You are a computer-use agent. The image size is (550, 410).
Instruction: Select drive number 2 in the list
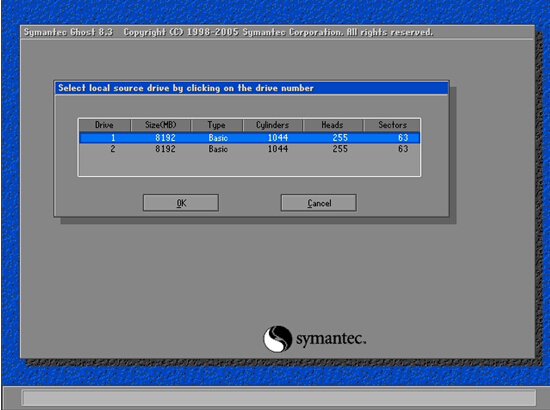(x=249, y=149)
